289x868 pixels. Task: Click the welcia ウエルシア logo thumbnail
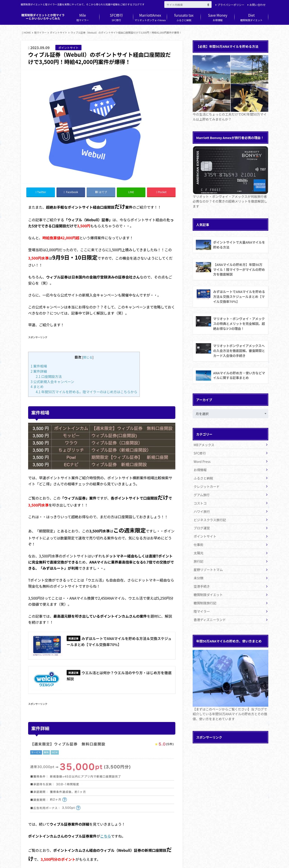[46, 679]
